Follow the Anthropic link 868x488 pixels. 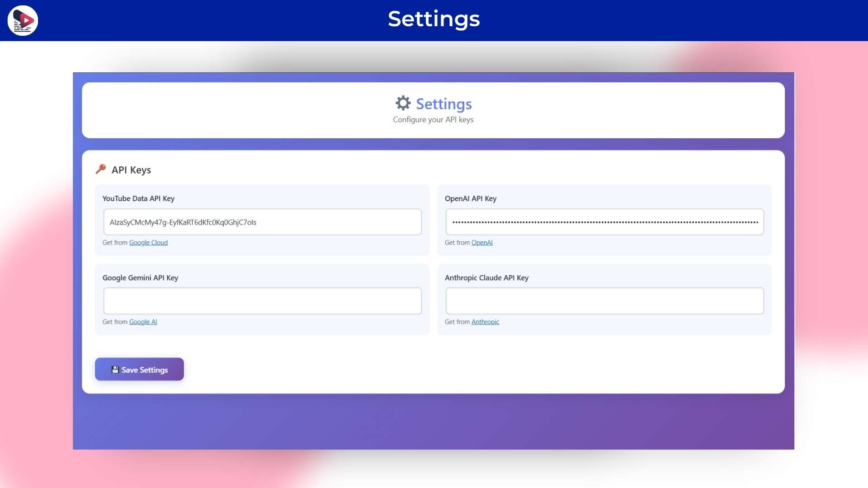(x=485, y=322)
